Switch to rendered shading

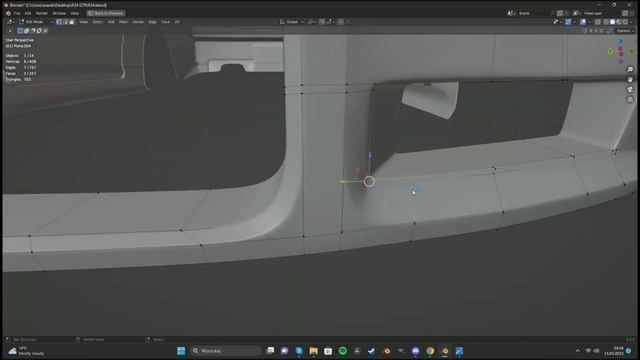click(625, 22)
